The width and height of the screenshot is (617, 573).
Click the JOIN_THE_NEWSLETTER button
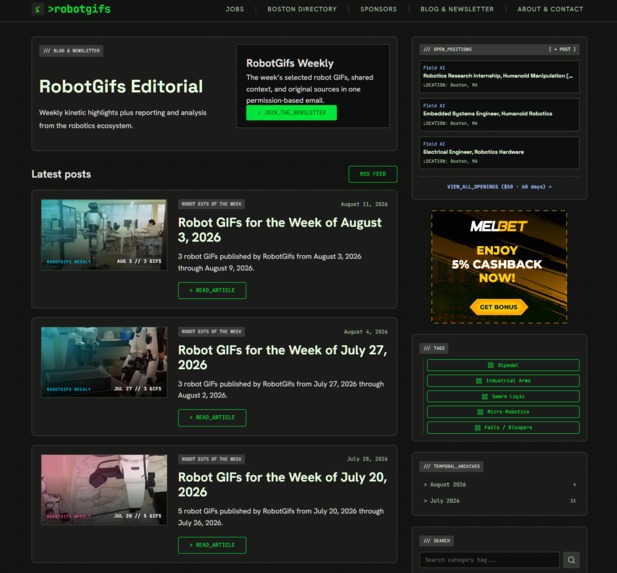coord(292,113)
